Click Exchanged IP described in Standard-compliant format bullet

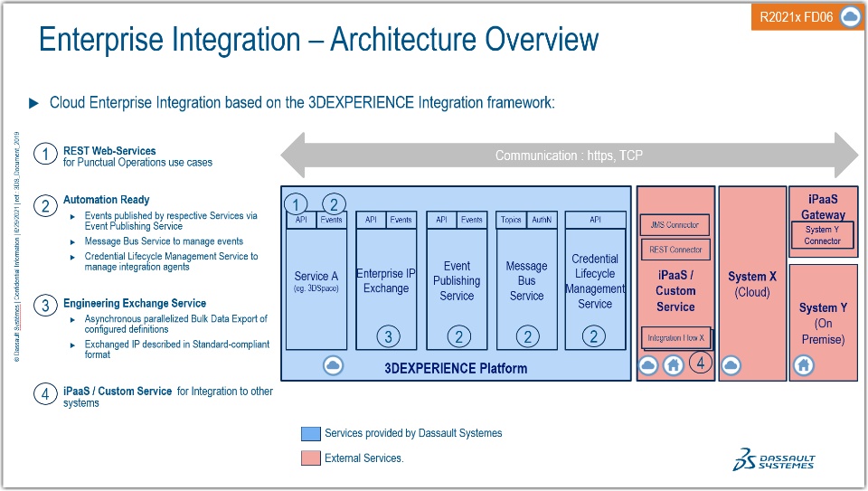[176, 349]
